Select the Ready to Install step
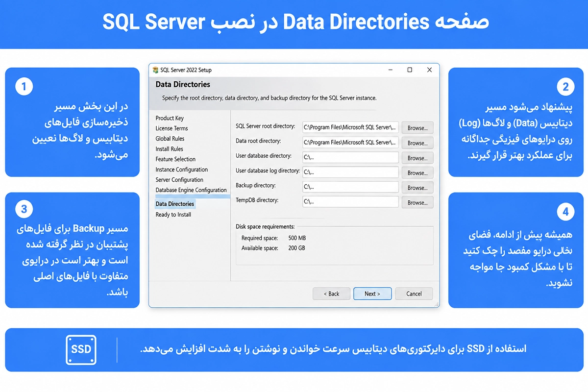 (x=173, y=215)
